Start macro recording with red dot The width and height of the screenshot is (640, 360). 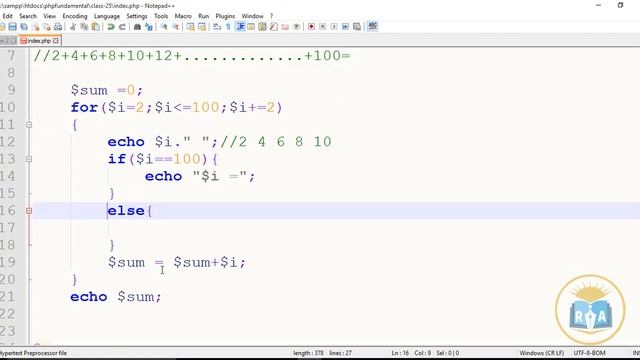311,27
